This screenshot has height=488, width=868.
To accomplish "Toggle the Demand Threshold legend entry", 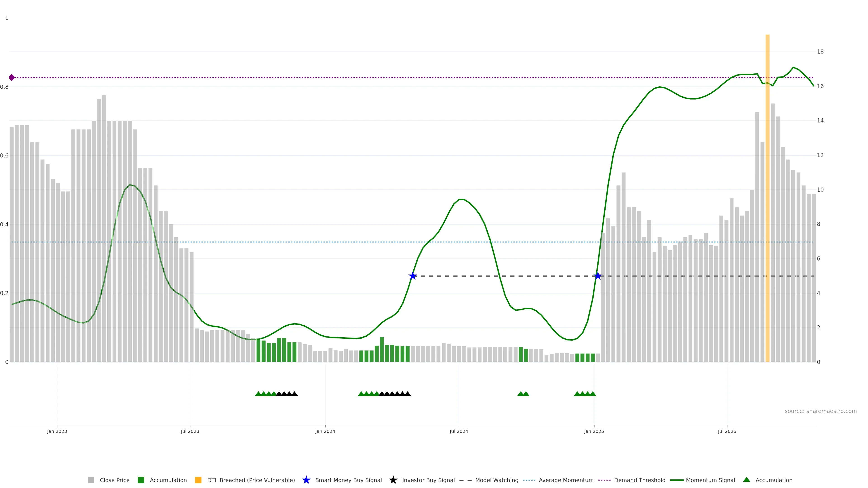I will (x=639, y=480).
